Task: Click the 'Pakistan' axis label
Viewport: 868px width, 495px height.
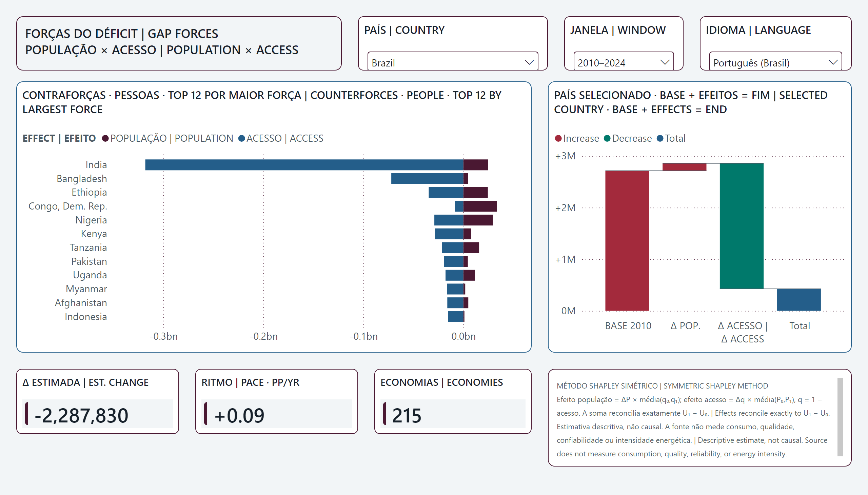Action: coord(89,261)
